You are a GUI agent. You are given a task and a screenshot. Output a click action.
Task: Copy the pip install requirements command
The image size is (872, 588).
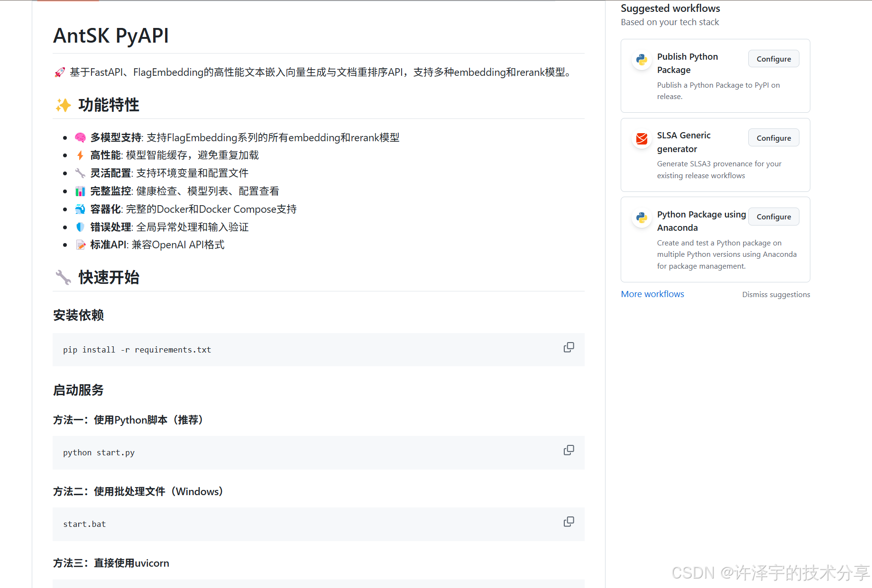[x=569, y=347]
